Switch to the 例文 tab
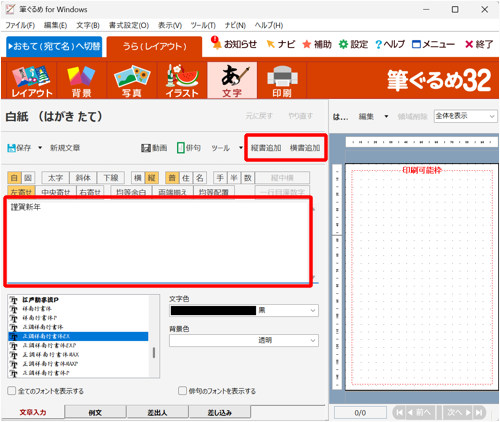 click(95, 413)
